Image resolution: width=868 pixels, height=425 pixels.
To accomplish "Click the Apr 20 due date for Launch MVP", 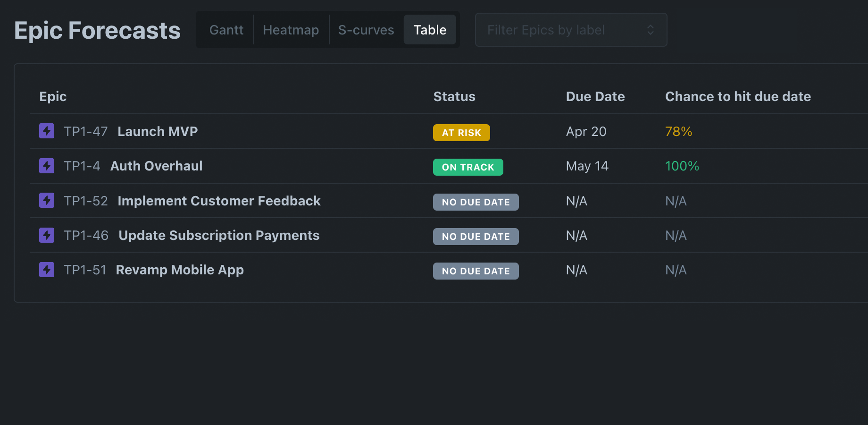I will pyautogui.click(x=586, y=132).
